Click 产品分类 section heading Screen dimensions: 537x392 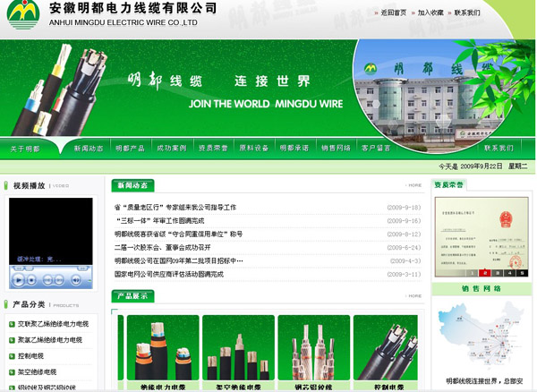point(29,304)
